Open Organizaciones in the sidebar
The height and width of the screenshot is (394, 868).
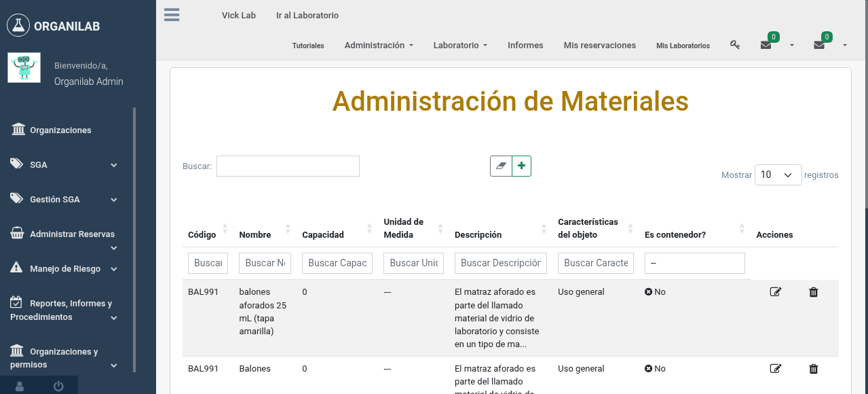[60, 130]
